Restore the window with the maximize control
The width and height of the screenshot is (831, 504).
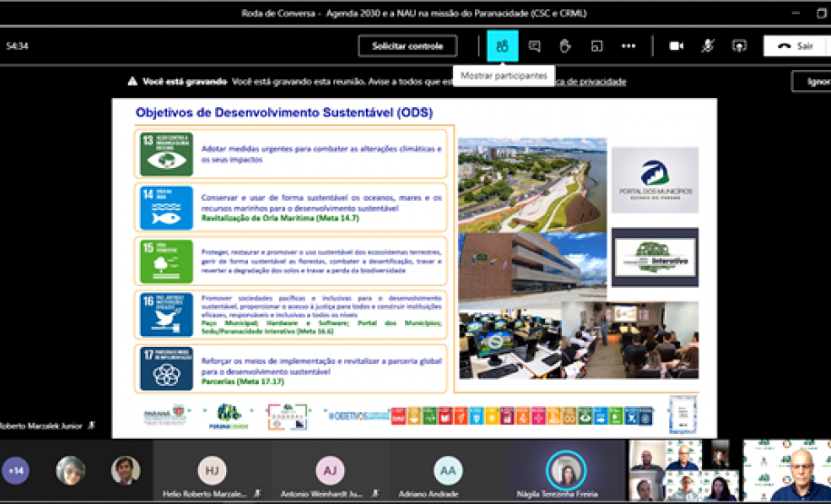pyautogui.click(x=822, y=14)
